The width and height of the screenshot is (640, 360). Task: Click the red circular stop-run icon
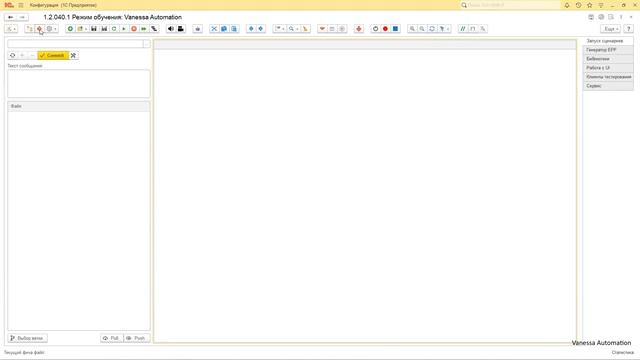(133, 29)
